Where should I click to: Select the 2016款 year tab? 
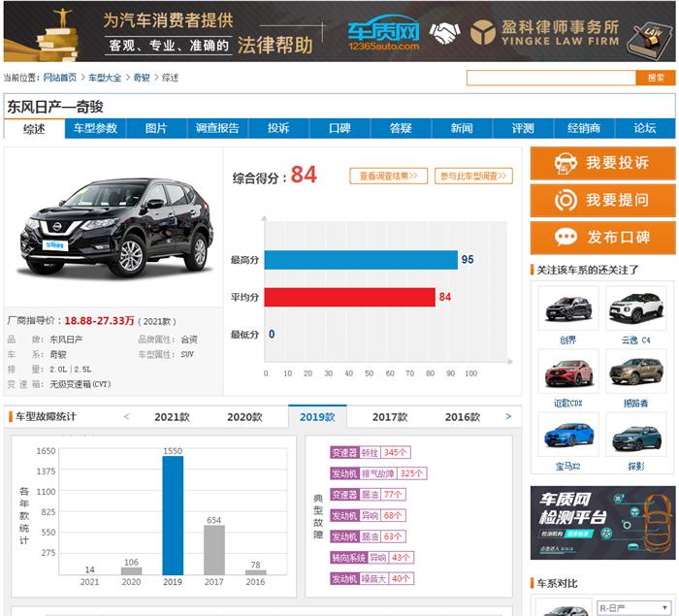[463, 417]
